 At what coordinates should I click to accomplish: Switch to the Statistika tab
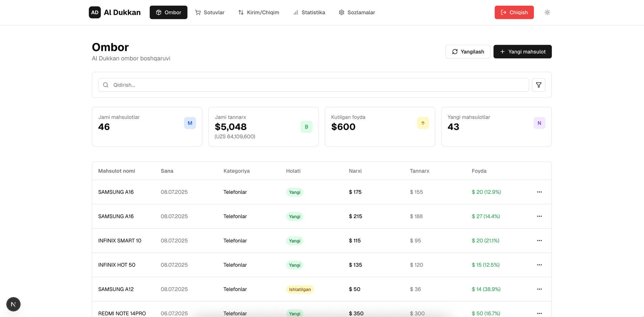coord(309,13)
